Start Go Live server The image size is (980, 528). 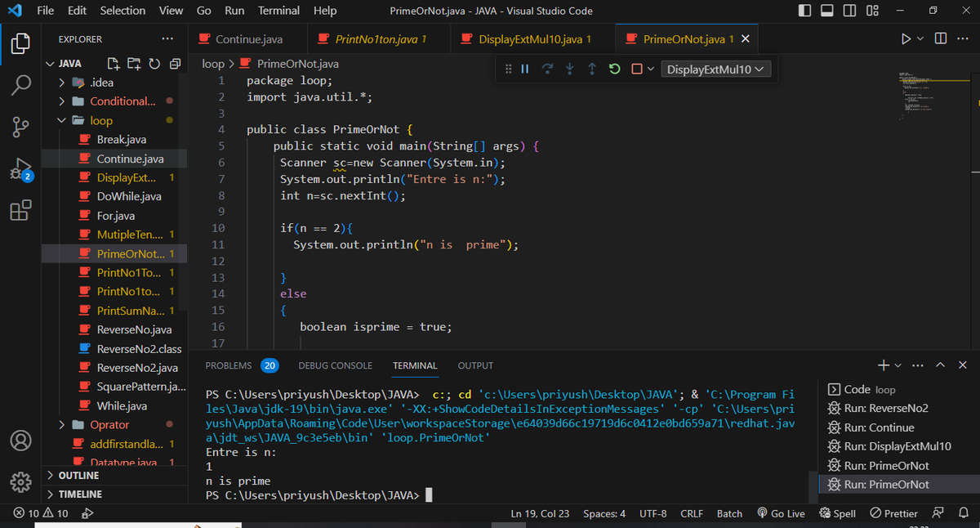pyautogui.click(x=781, y=513)
